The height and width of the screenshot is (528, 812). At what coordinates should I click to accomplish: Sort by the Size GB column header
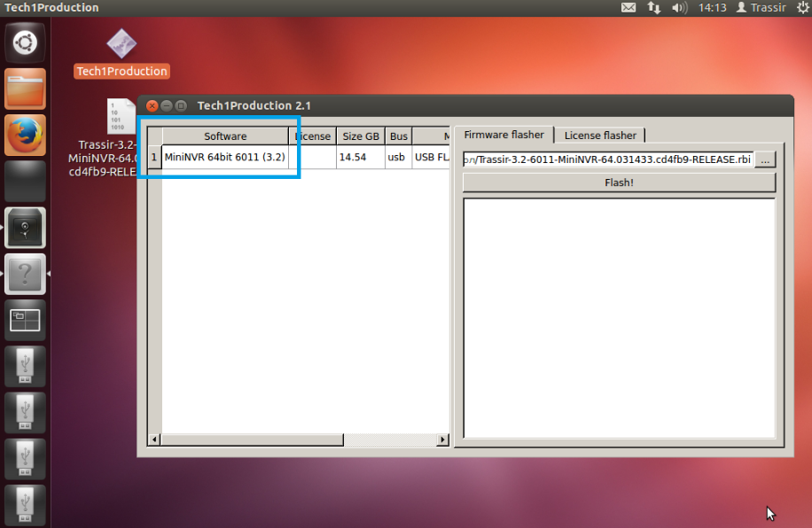click(x=361, y=136)
